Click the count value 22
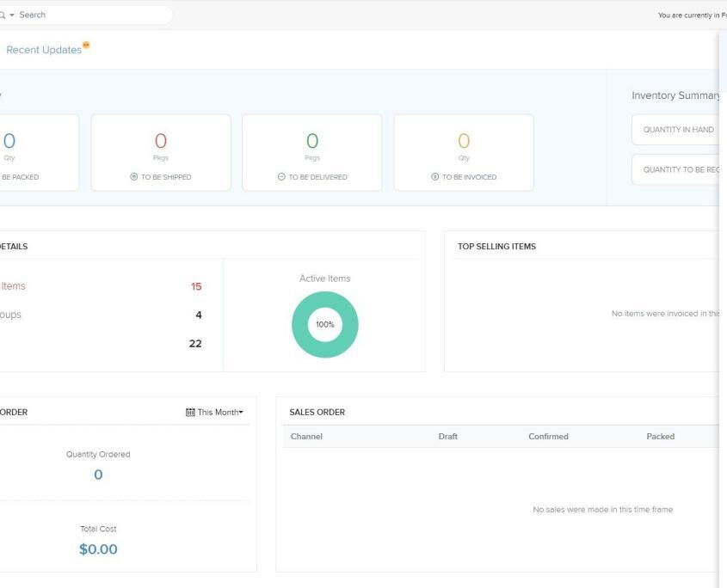727x588 pixels. 195,343
